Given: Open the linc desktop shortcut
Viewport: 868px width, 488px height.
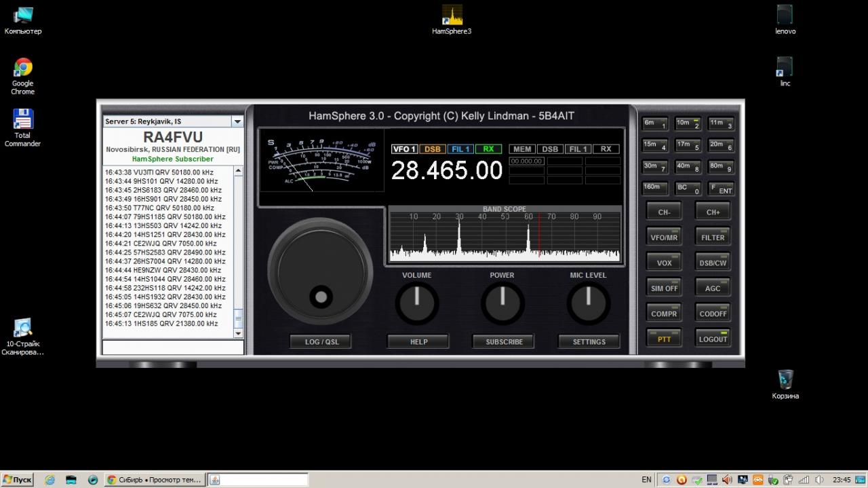Looking at the screenshot, I should [785, 72].
